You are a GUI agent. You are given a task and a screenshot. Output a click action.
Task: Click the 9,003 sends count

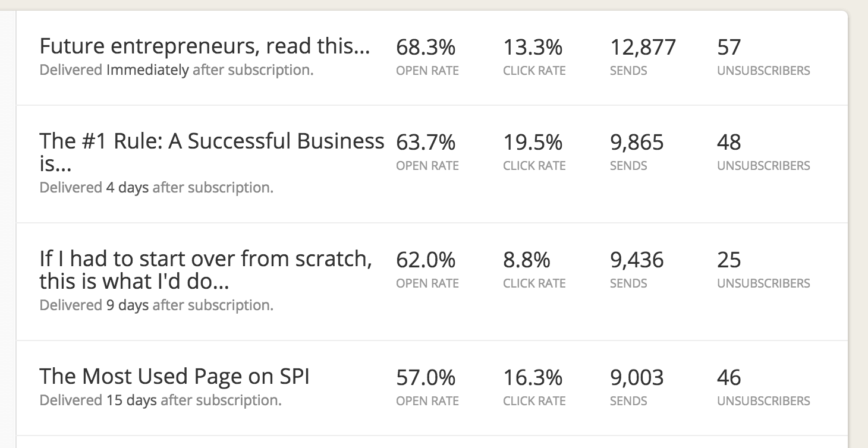[x=637, y=377]
